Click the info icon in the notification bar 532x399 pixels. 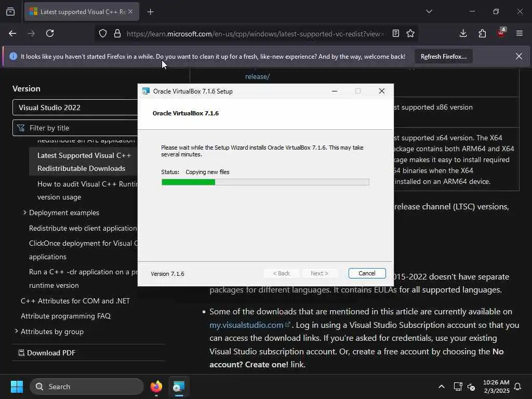click(x=13, y=56)
